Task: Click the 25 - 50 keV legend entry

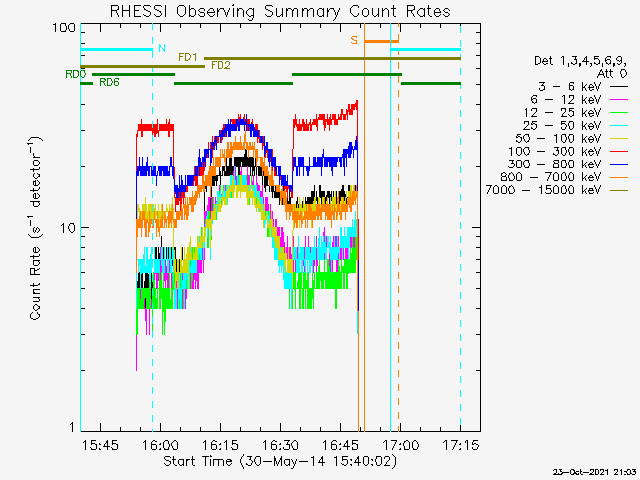Action: pos(576,125)
